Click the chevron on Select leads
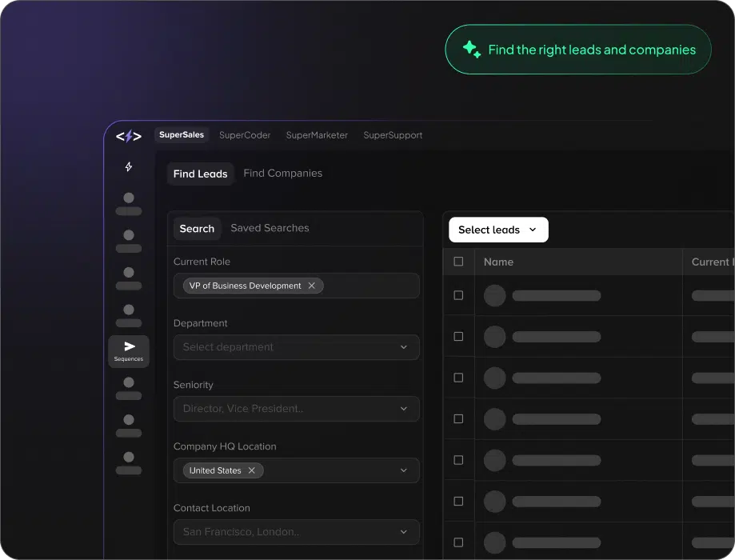This screenshot has width=735, height=560. pos(533,230)
